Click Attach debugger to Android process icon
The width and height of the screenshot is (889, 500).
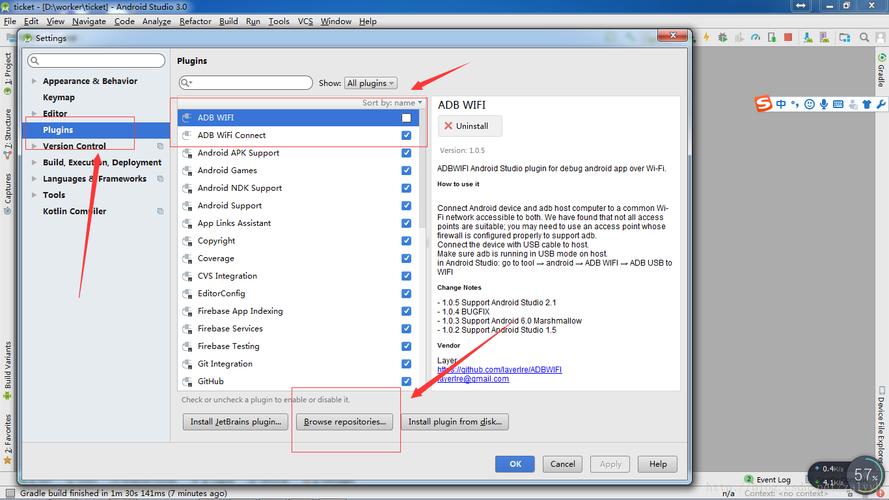coord(772,37)
